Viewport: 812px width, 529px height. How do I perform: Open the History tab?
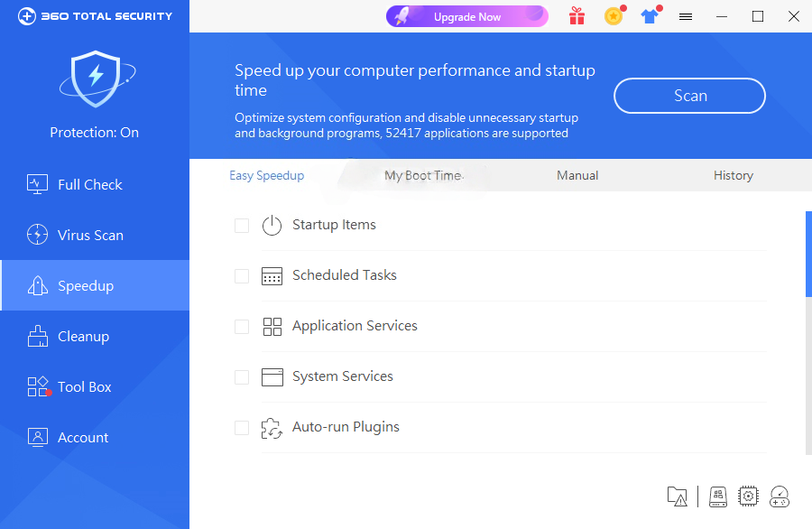pos(734,176)
